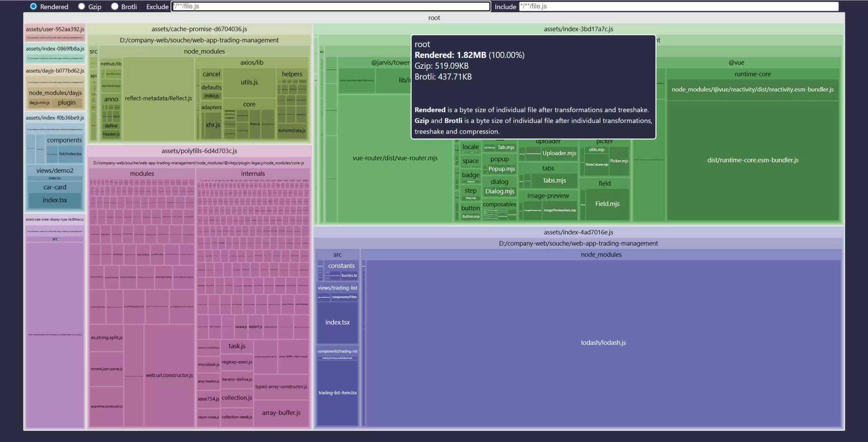Image resolution: width=868 pixels, height=442 pixels.
Task: Click the Exclude filter input field
Action: point(331,6)
